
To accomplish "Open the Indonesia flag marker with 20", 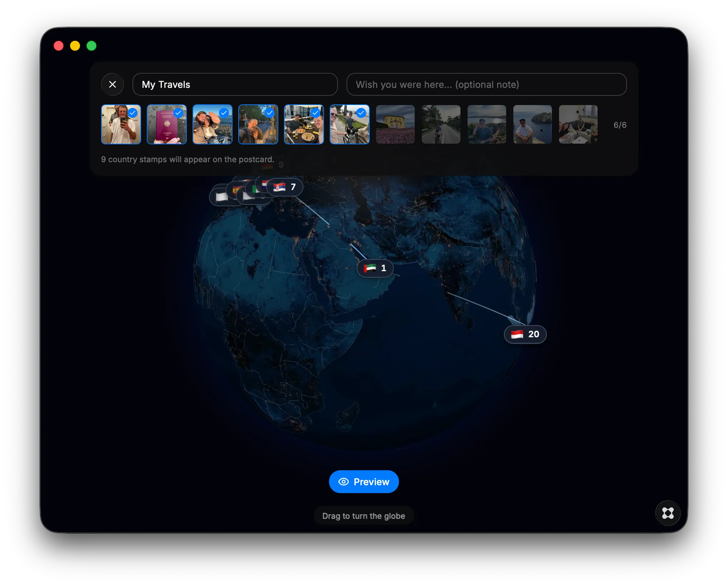I will click(525, 334).
